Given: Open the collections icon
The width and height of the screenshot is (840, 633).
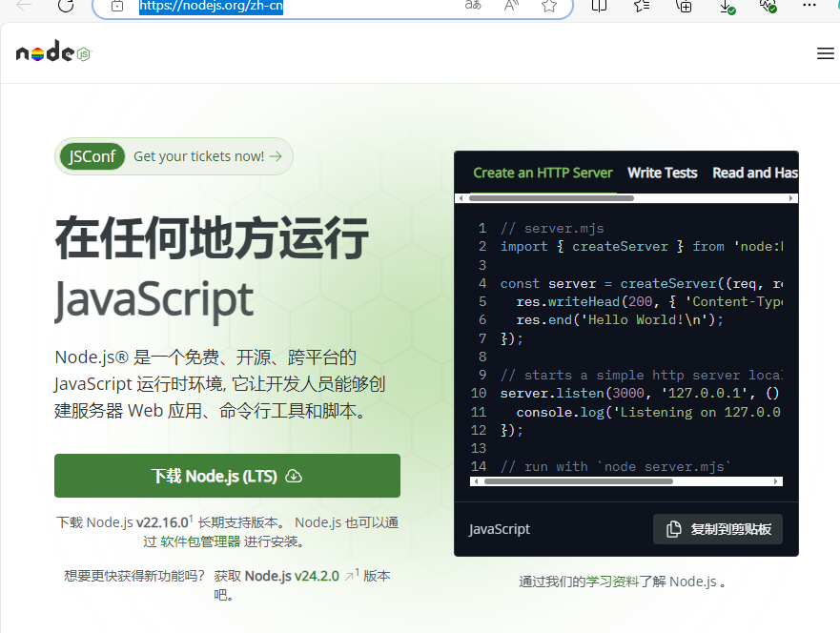Looking at the screenshot, I should point(684,6).
